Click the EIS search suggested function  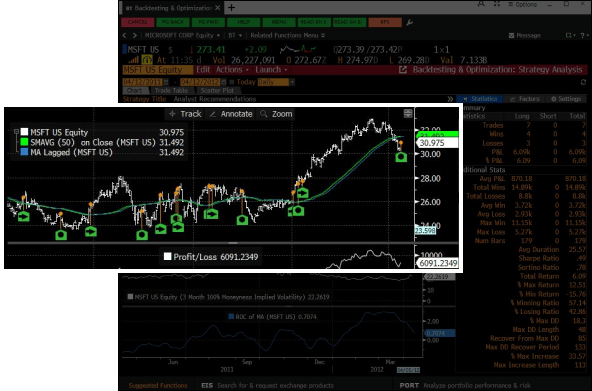[267, 385]
